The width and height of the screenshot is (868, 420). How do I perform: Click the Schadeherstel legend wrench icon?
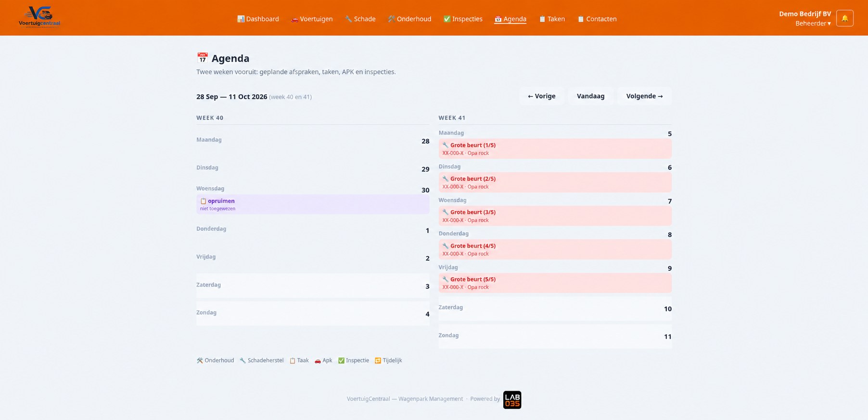click(243, 360)
